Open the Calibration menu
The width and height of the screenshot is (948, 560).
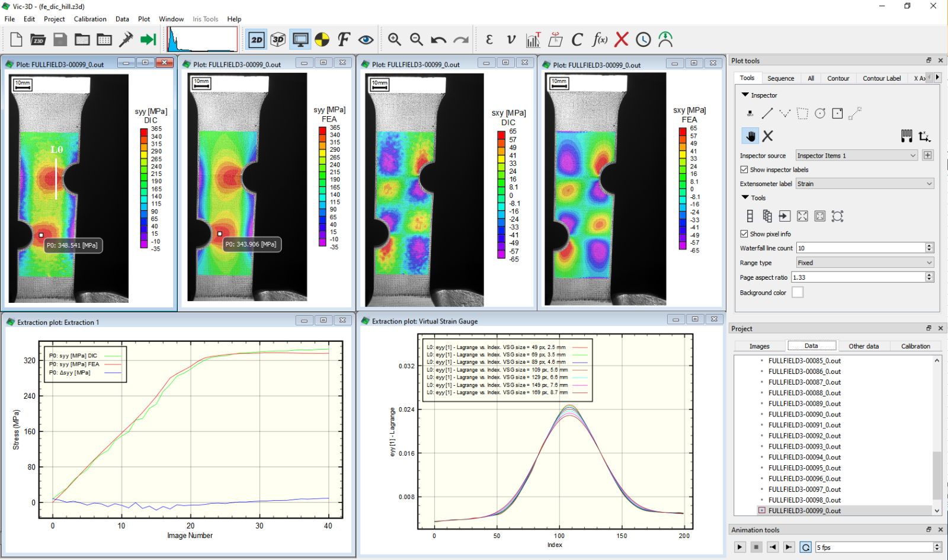[x=90, y=19]
